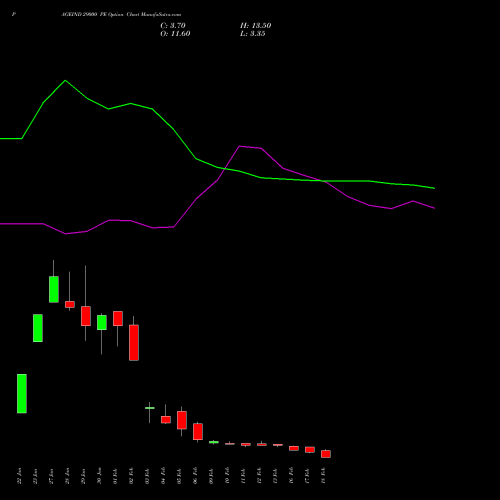The height and width of the screenshot is (500, 500).
Task: Select the 03 Feb date label
Action: click(x=147, y=476)
